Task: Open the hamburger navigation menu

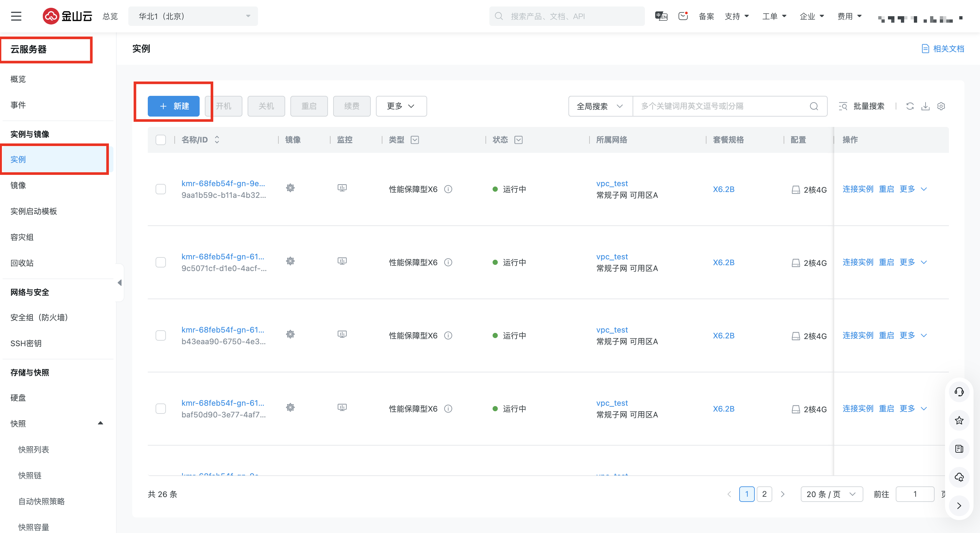Action: (x=16, y=16)
